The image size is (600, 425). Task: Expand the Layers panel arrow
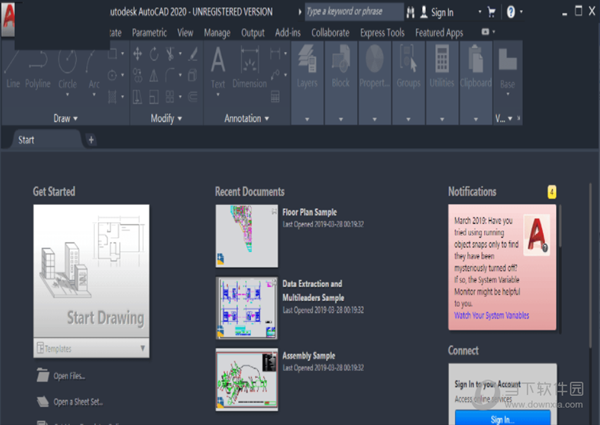point(307,119)
